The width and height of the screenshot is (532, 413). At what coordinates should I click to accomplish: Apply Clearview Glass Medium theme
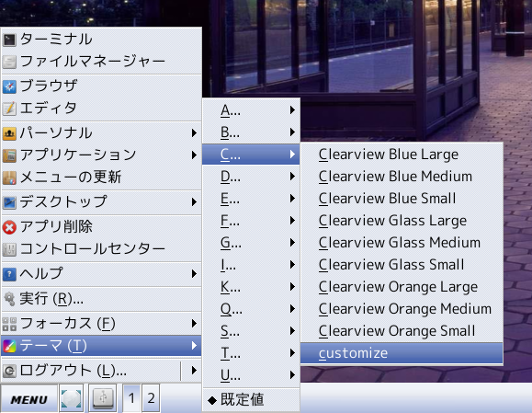(x=402, y=243)
